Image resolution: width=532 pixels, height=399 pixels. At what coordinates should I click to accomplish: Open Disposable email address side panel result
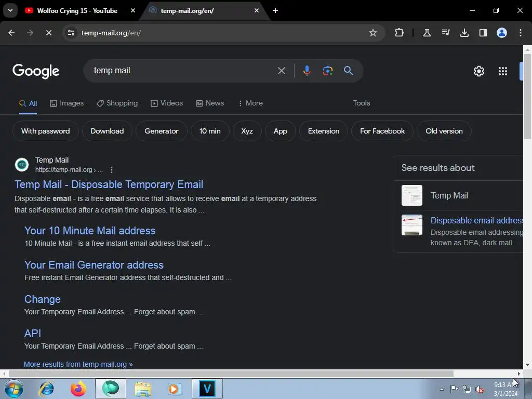click(477, 220)
